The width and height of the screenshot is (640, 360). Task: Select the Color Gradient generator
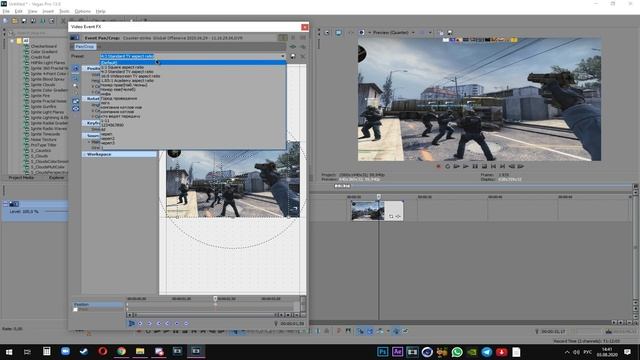point(44,52)
